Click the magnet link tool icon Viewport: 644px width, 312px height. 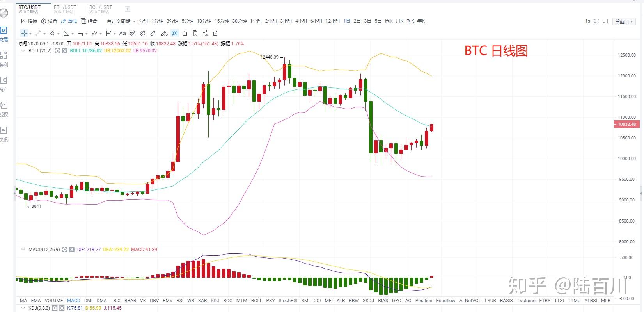pyautogui.click(x=143, y=33)
